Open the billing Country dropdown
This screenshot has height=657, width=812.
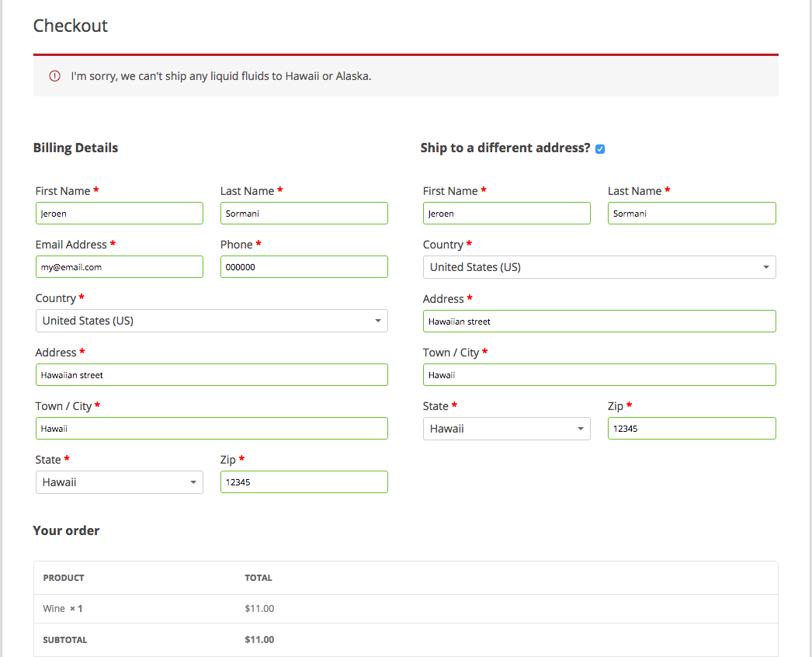pyautogui.click(x=211, y=320)
